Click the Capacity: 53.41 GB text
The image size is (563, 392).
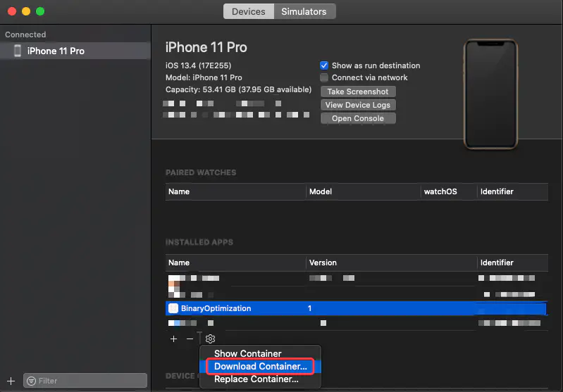(238, 89)
